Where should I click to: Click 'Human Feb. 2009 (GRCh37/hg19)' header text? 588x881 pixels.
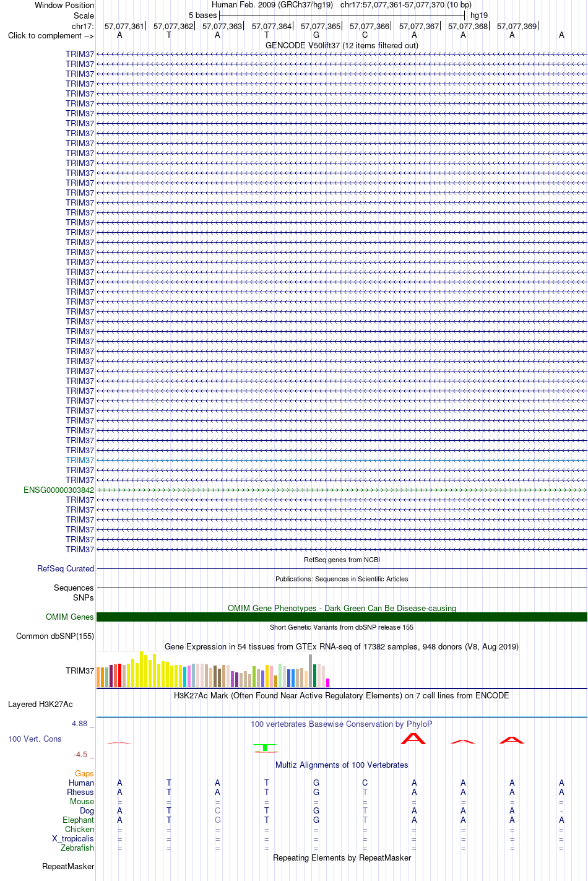pyautogui.click(x=272, y=4)
